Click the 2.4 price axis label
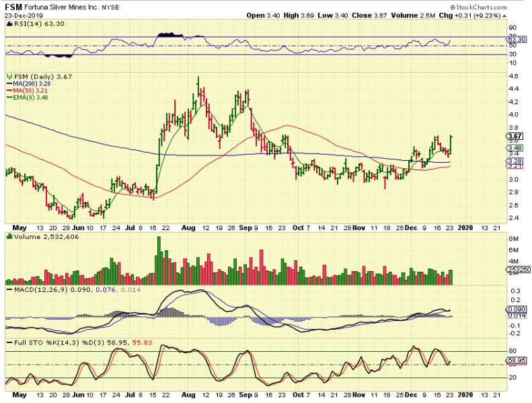The image size is (532, 403). (x=514, y=218)
